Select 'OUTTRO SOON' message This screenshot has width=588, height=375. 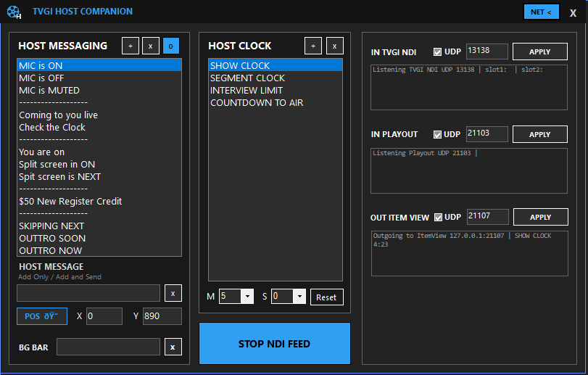click(99, 239)
